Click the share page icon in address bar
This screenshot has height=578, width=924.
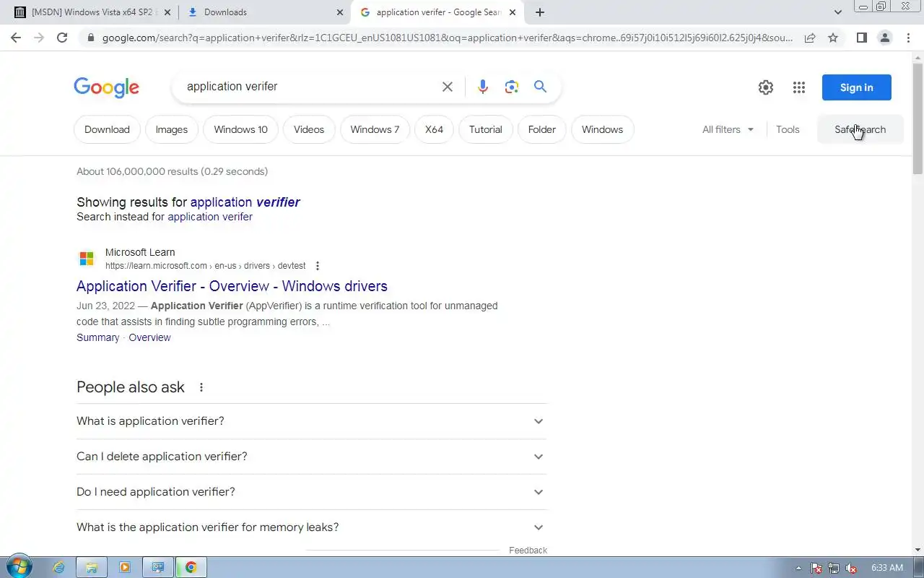(x=810, y=38)
